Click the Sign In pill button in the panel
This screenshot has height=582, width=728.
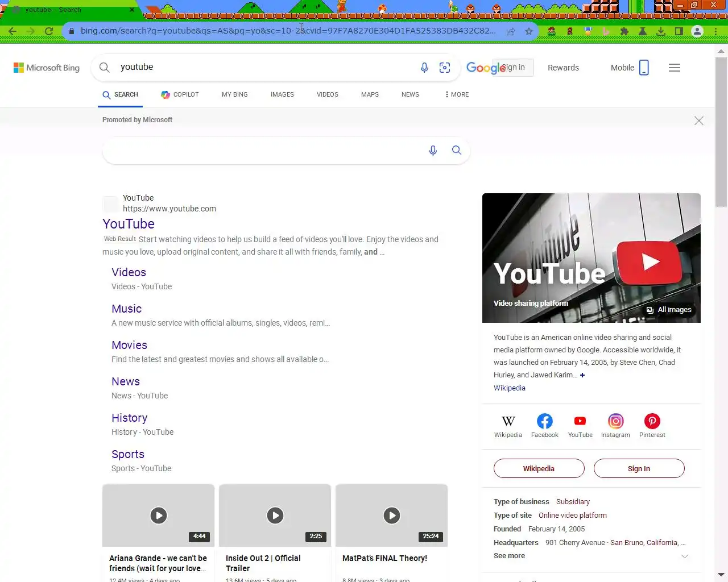coord(639,468)
